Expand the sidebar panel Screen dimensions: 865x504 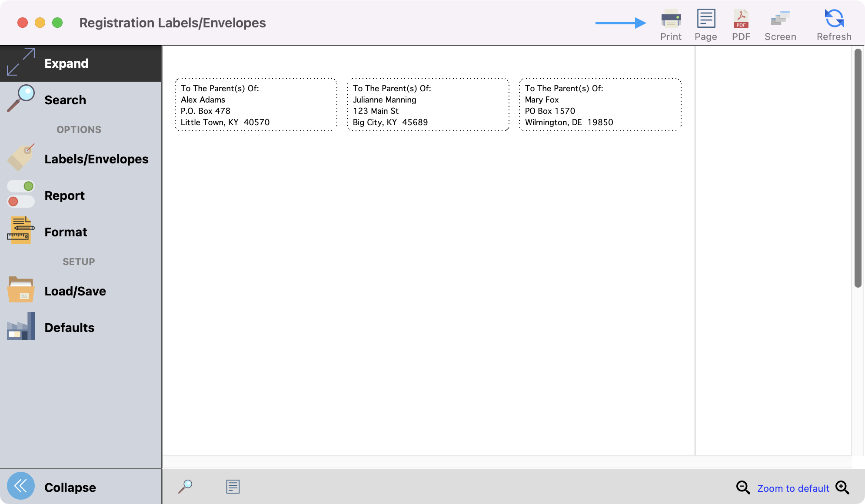66,63
